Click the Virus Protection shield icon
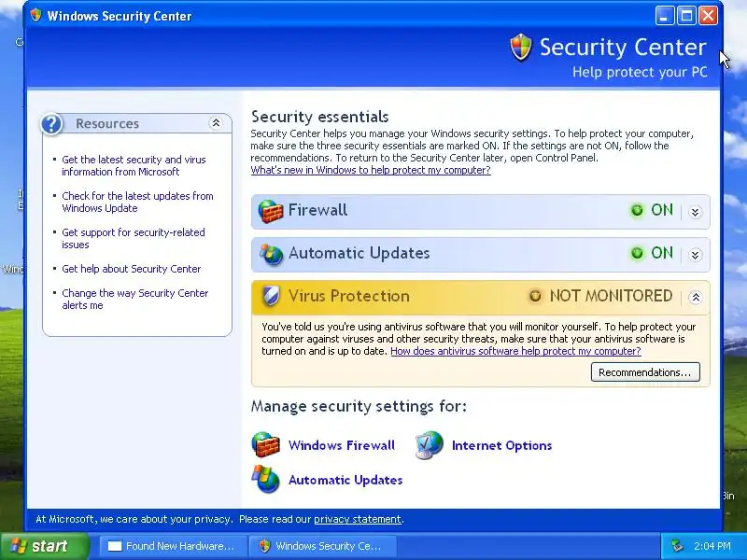 tap(271, 296)
